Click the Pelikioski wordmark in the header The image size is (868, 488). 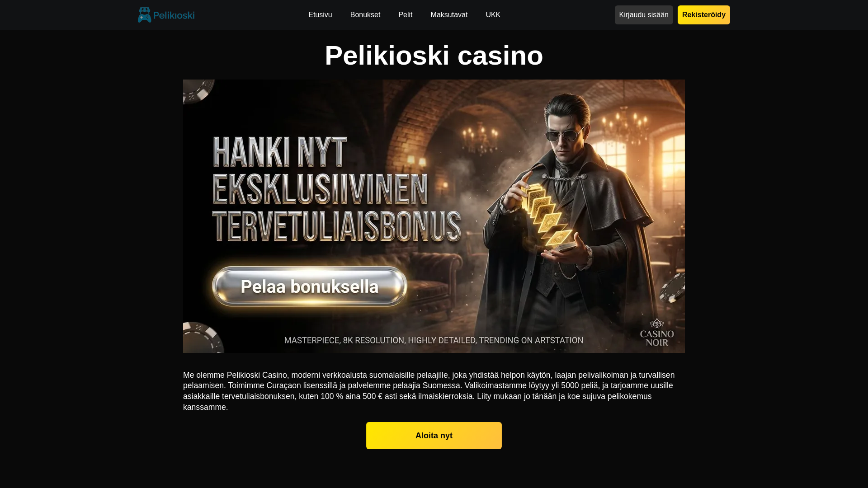[174, 15]
